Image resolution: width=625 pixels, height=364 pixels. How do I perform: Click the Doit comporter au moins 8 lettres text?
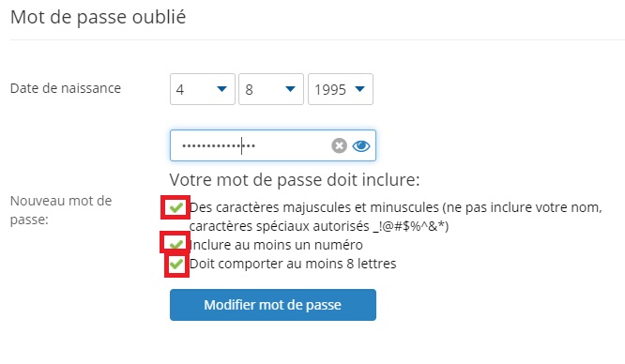[x=293, y=264]
